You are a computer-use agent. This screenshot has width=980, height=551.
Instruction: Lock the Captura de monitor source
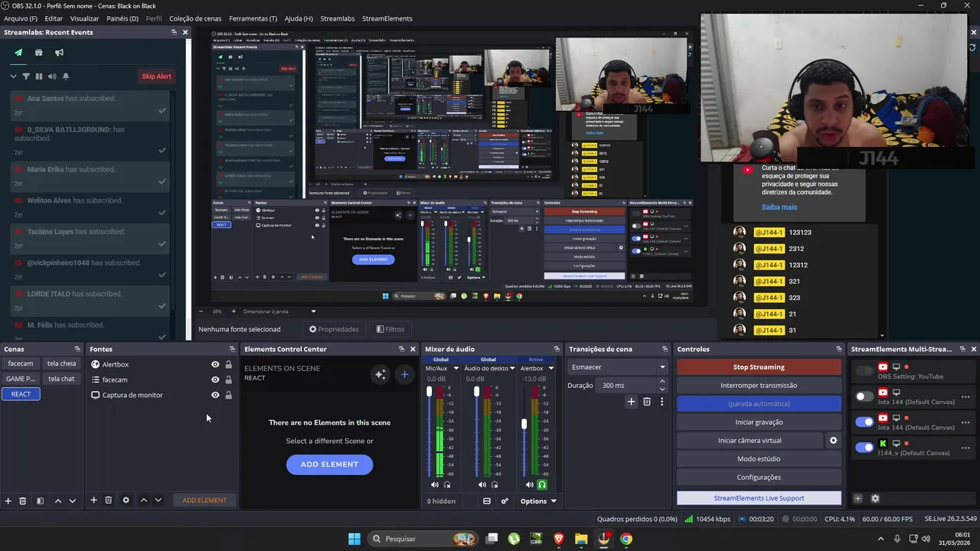pos(228,395)
